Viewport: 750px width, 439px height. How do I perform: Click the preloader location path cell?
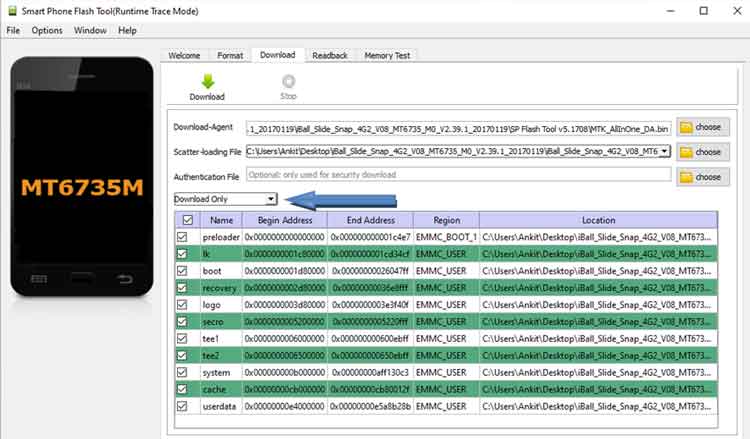tap(598, 237)
